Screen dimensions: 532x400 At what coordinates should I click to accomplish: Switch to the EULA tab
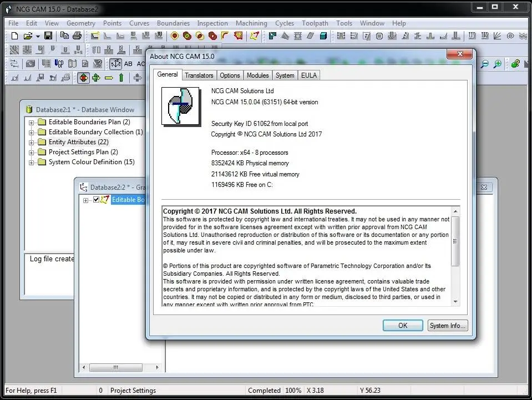click(x=309, y=75)
